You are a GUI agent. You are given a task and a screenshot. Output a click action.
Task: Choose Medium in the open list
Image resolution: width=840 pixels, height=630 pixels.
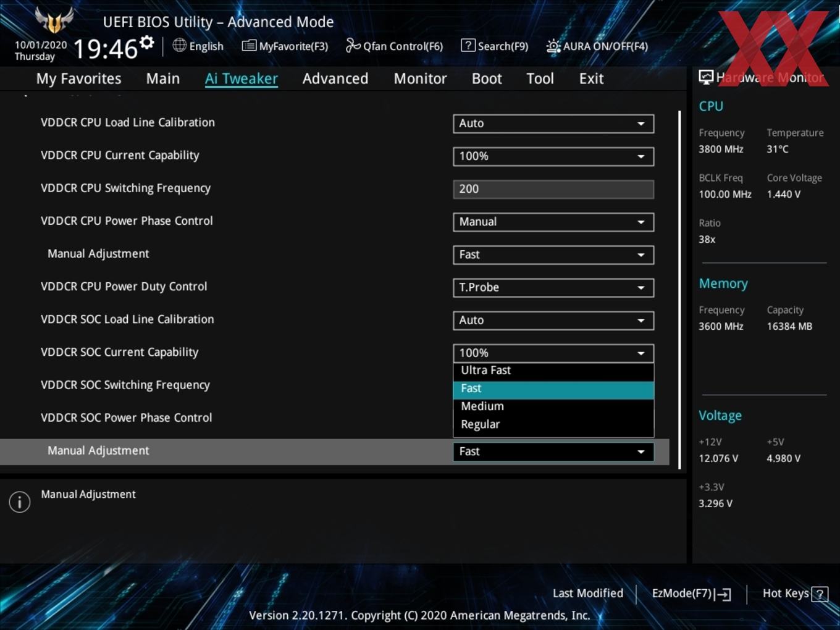553,406
